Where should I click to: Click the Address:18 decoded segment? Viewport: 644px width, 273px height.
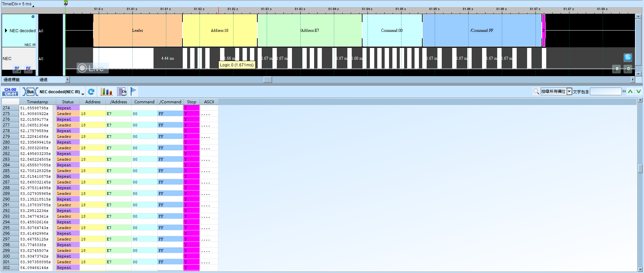point(220,30)
